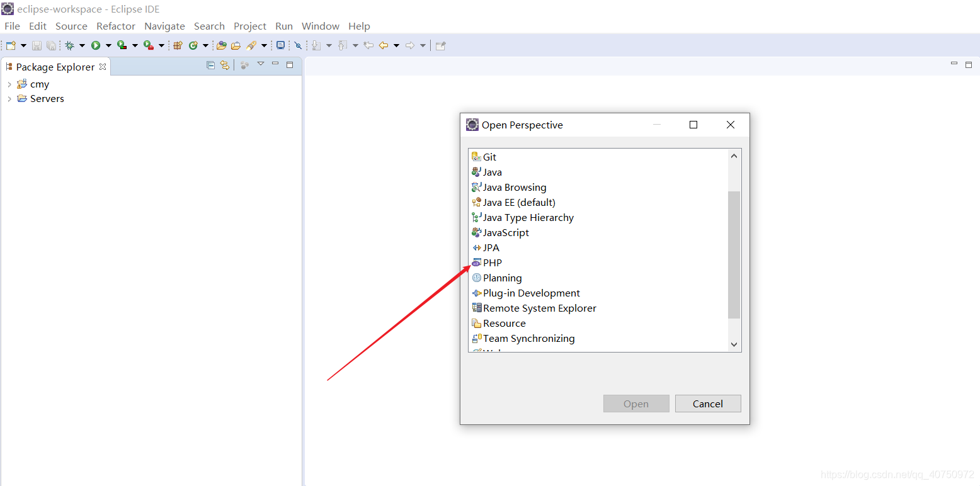Select Git perspective in the list
Viewport: 980px width, 486px height.
coord(489,157)
